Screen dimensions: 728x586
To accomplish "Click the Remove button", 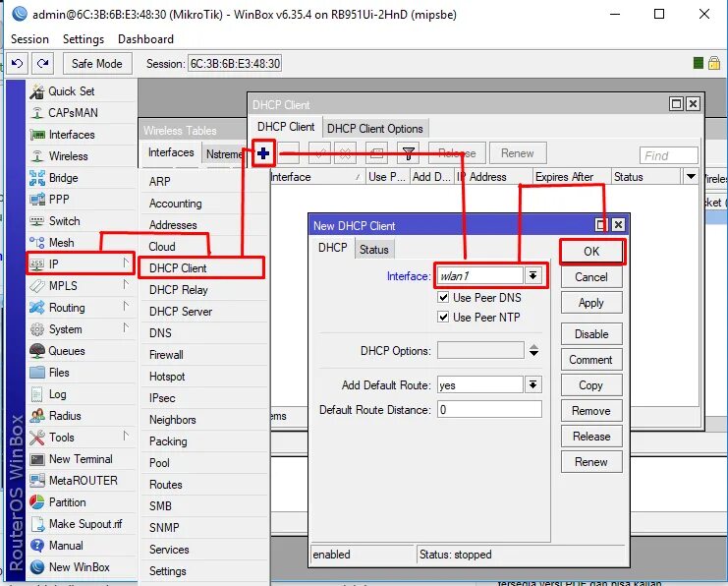I will 591,411.
